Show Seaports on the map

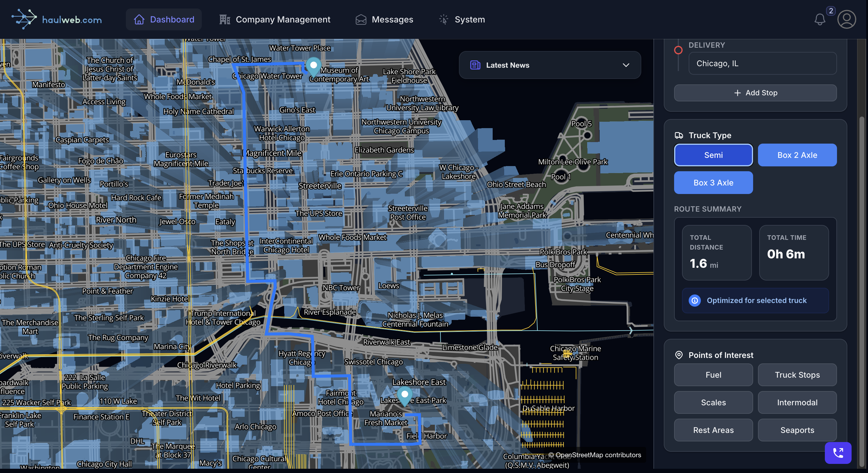coord(797,430)
